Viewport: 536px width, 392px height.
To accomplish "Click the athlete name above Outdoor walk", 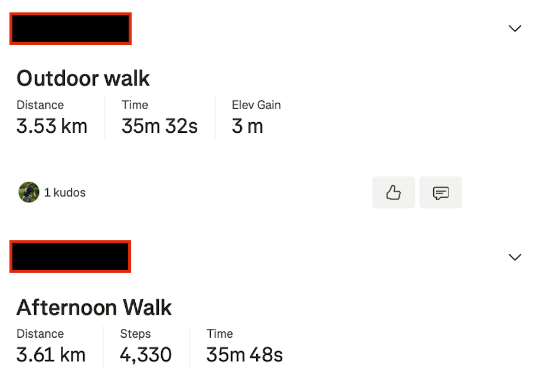I will point(70,29).
